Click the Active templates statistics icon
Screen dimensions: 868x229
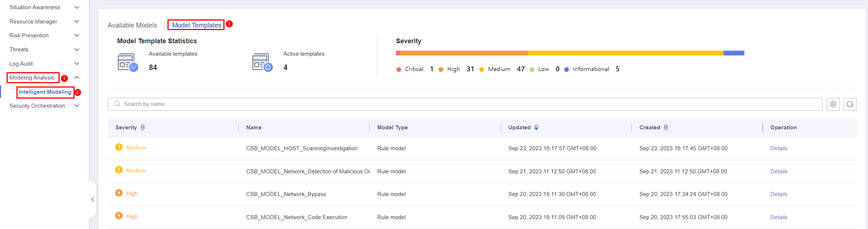click(x=262, y=62)
